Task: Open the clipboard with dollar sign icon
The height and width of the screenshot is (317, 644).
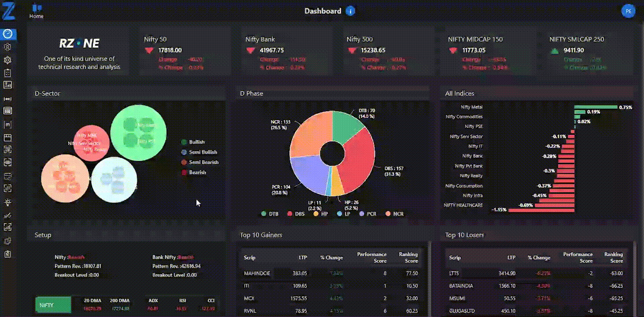Action: (x=7, y=254)
